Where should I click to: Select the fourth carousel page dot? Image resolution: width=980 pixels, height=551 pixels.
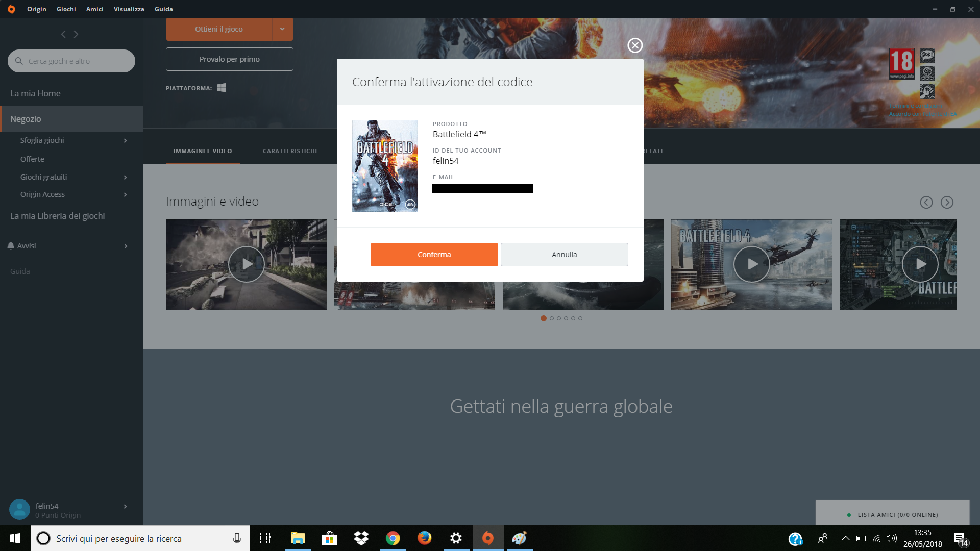(x=566, y=318)
